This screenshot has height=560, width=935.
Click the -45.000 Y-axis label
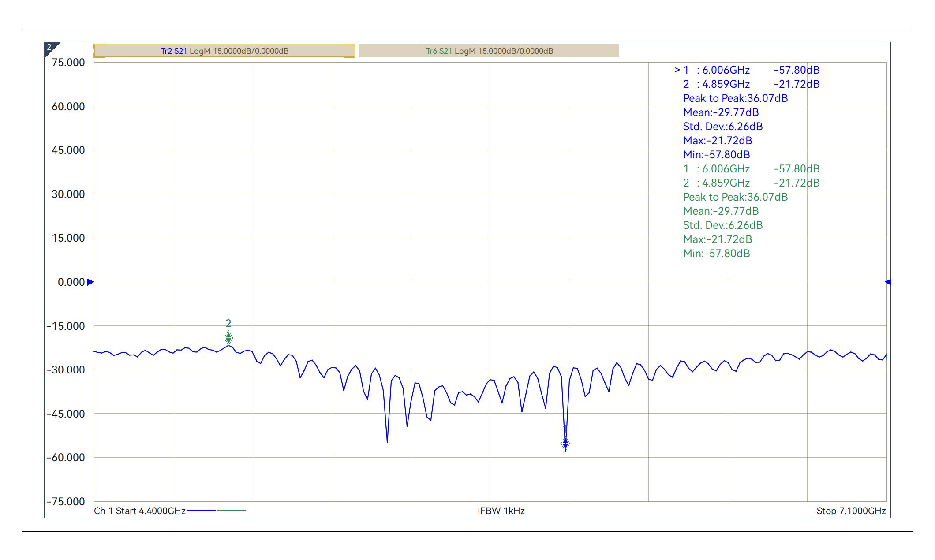tap(66, 414)
